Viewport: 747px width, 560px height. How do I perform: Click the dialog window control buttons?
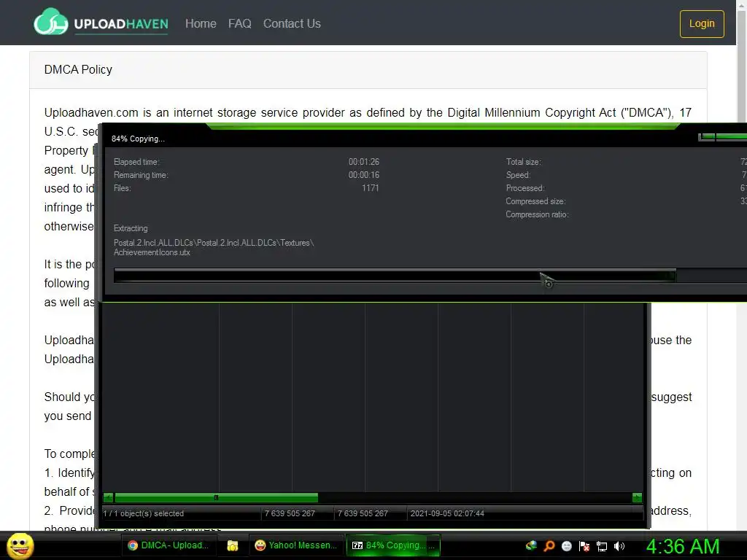722,138
